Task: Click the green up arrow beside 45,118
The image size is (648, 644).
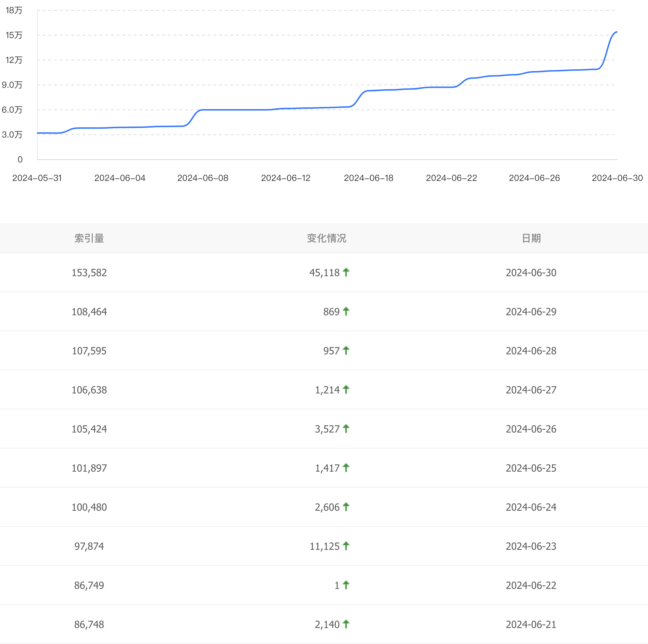Action: (x=346, y=272)
